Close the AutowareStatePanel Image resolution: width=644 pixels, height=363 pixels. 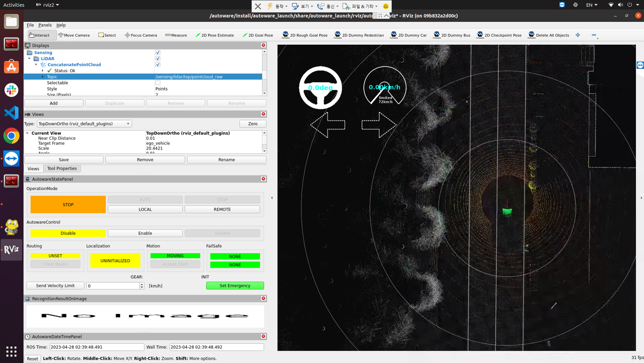[x=263, y=179]
